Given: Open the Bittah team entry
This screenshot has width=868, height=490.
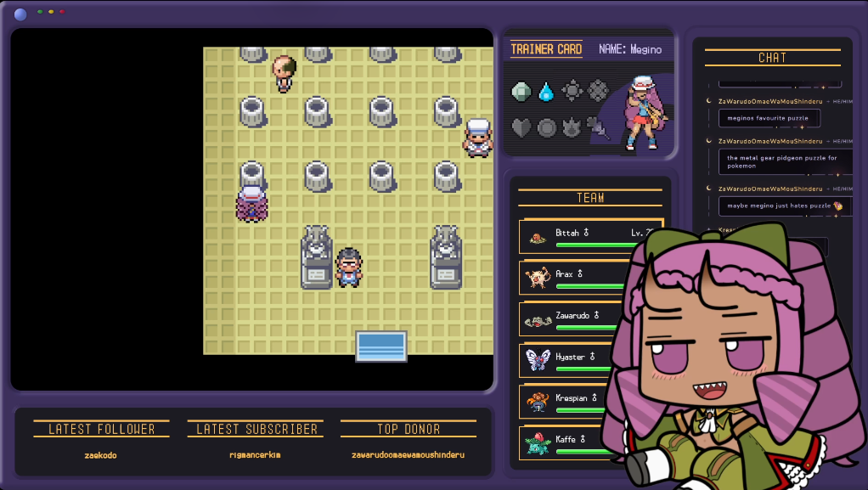Looking at the screenshot, I should point(590,236).
